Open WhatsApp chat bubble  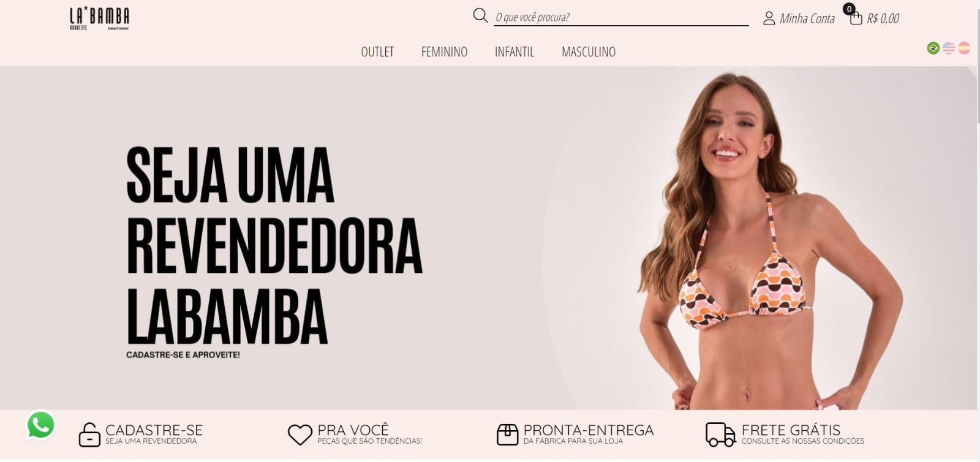pyautogui.click(x=41, y=425)
